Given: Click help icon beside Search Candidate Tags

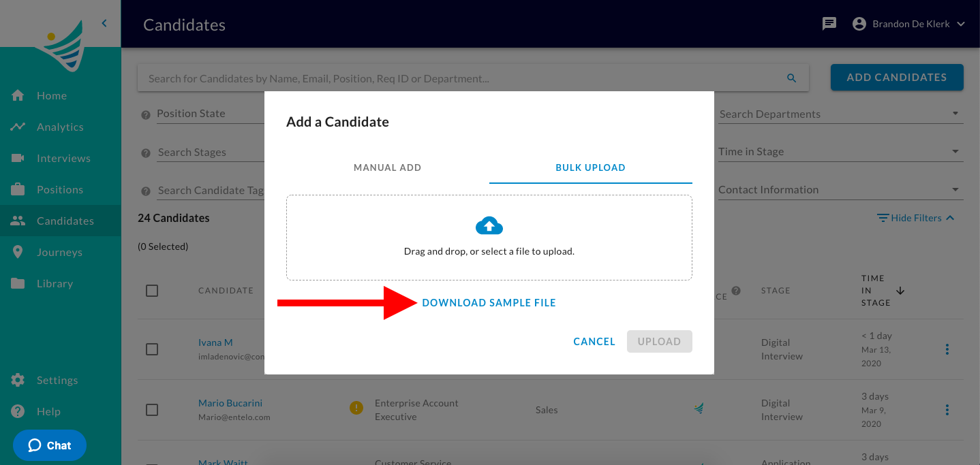Looking at the screenshot, I should pyautogui.click(x=145, y=191).
